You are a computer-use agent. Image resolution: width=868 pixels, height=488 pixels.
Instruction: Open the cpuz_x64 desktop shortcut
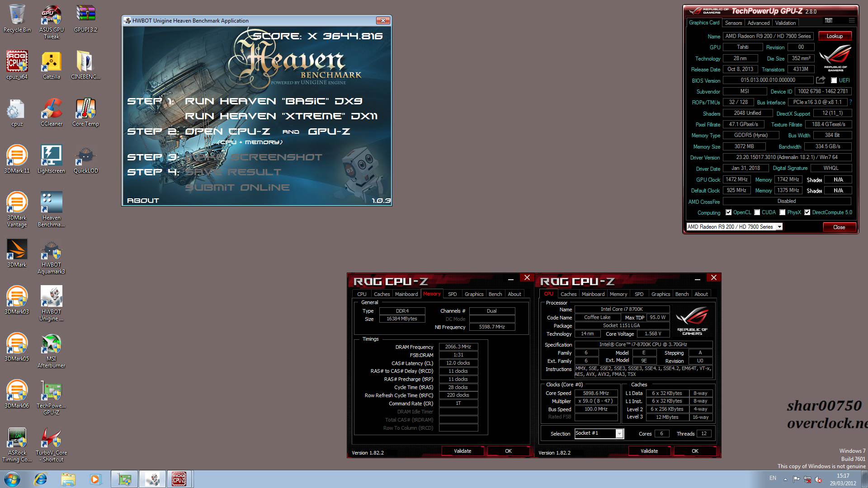[x=17, y=66]
